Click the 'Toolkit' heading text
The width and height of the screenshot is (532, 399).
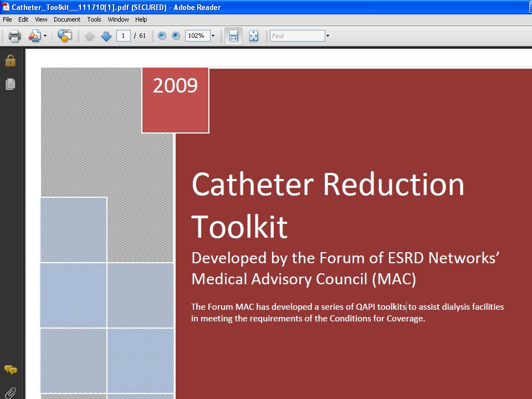pyautogui.click(x=239, y=226)
